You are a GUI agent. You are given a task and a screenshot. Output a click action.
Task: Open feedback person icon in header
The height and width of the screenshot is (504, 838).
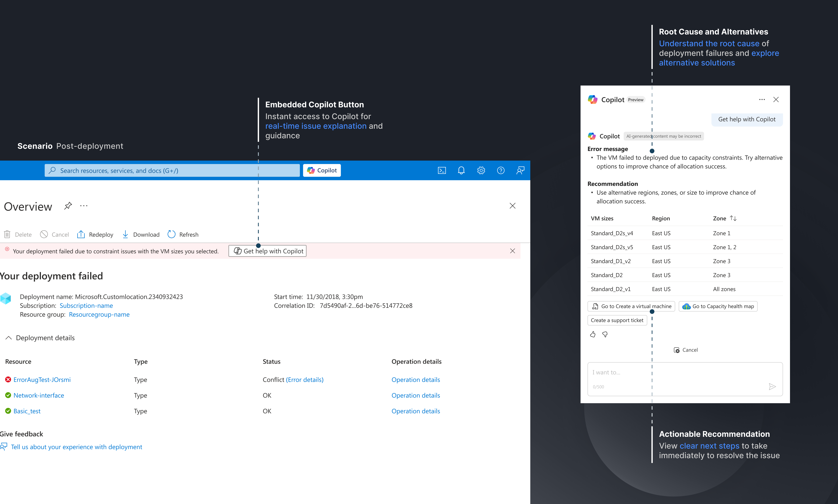520,171
